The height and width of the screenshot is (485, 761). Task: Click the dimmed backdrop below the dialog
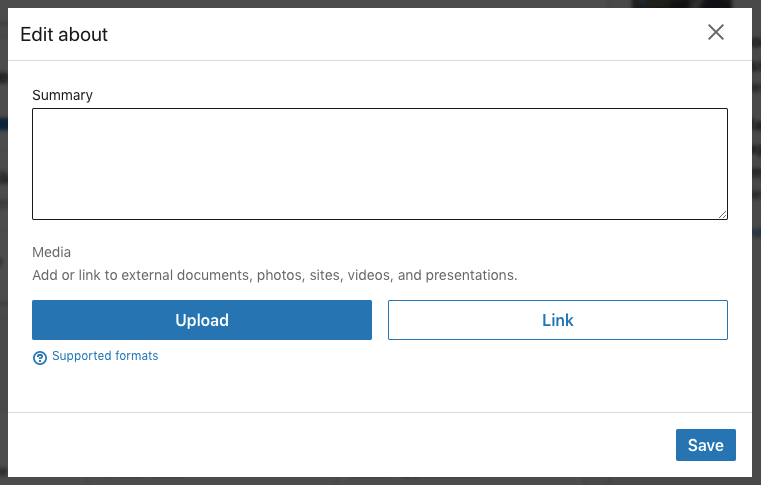click(380, 481)
